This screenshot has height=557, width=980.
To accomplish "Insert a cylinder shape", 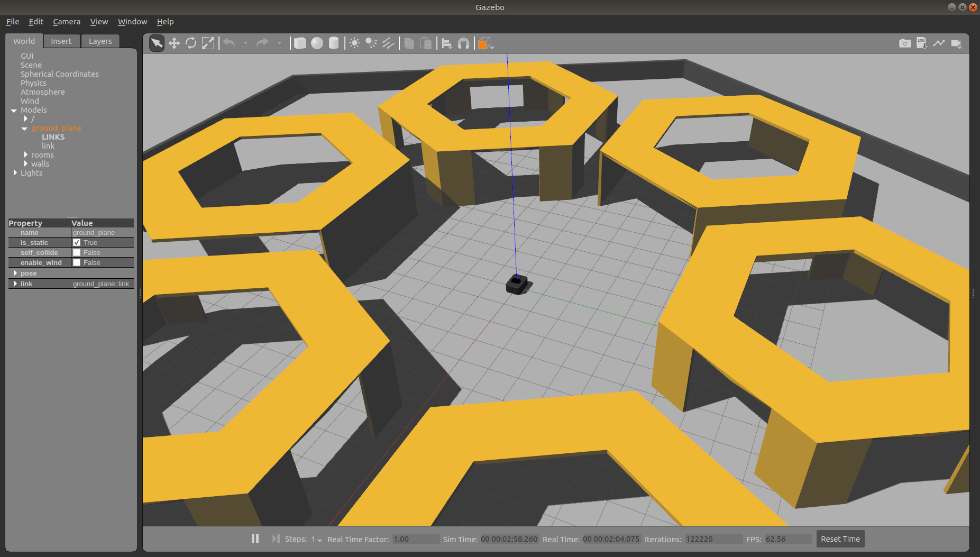I will coord(334,43).
